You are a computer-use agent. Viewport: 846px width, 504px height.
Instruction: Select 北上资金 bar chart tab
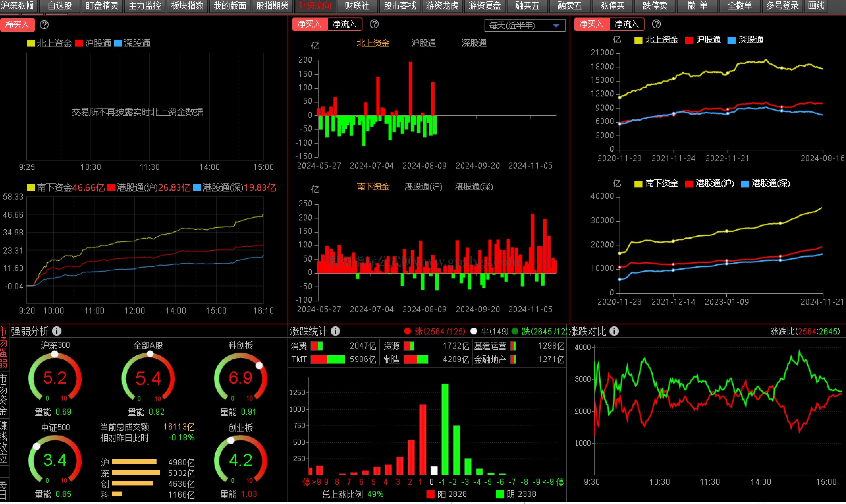(x=373, y=43)
